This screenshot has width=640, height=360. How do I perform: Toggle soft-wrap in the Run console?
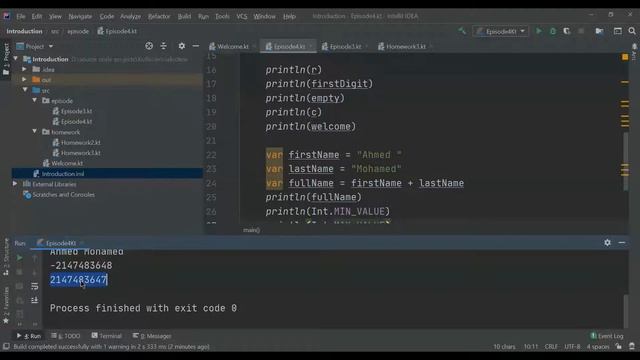[35, 286]
